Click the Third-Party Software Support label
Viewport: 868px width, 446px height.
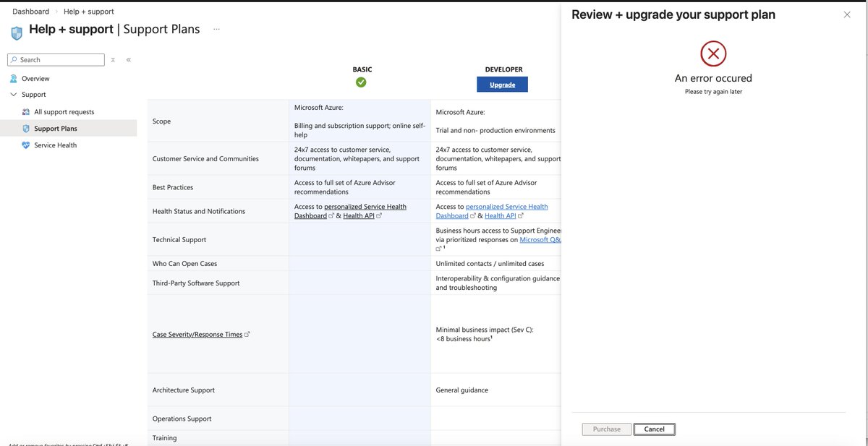pos(196,283)
